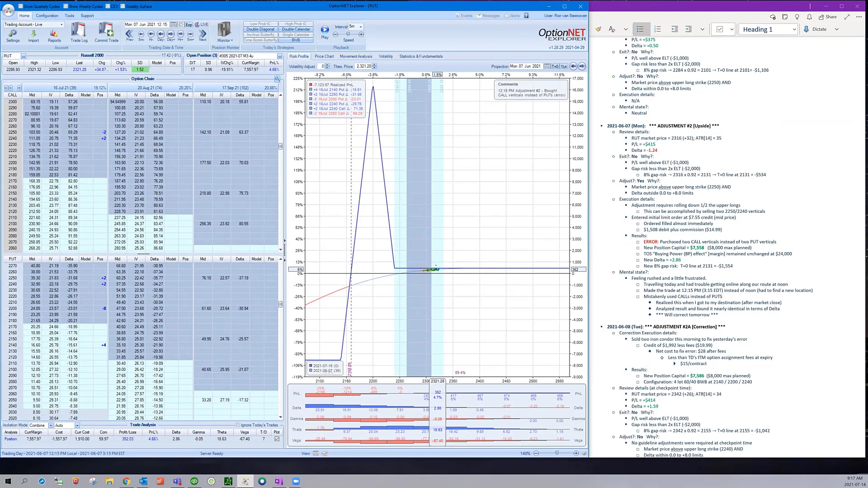Toggle the 1Ln projection button
This screenshot has height=488, width=868.
point(564,66)
